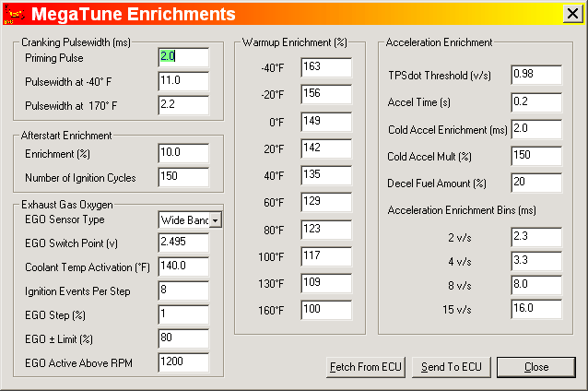Click the TPSdot Threshold (v/s) field
The height and width of the screenshot is (391, 588).
tap(535, 76)
